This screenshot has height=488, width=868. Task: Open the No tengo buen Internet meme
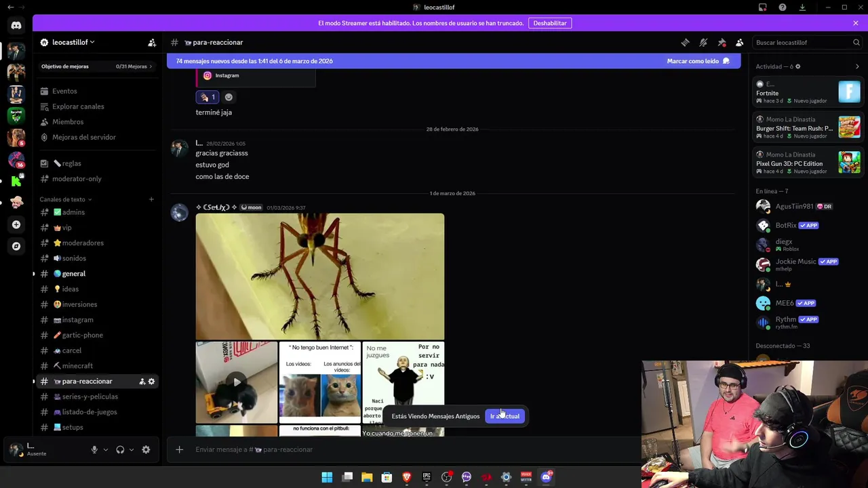click(x=320, y=382)
